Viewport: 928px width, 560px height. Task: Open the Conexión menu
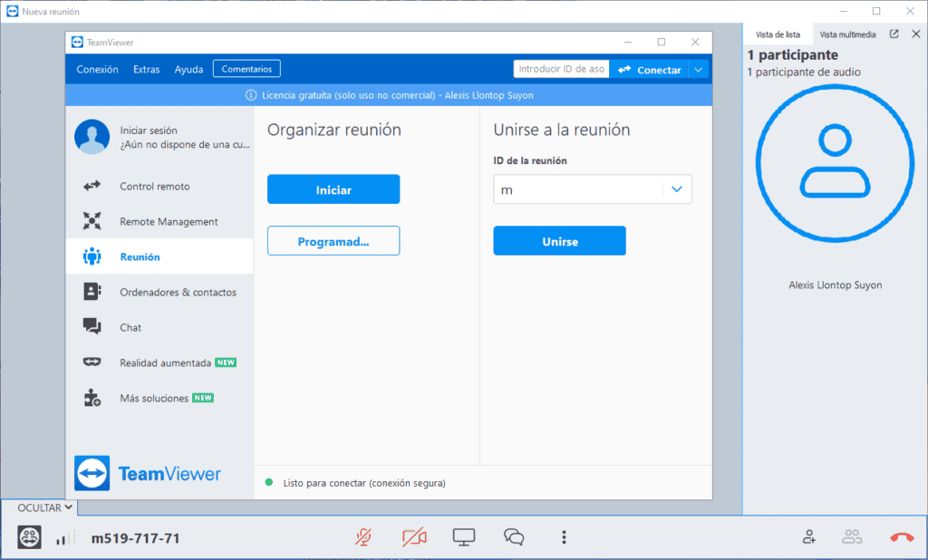(97, 70)
